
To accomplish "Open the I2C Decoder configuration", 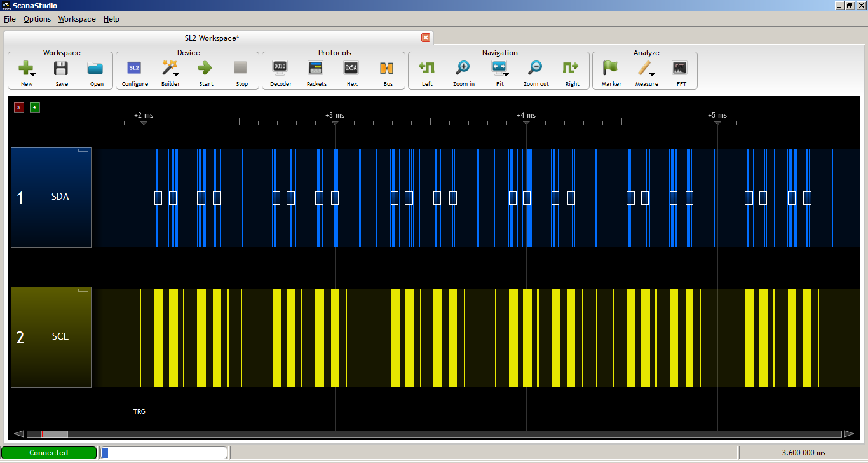I will (x=280, y=70).
